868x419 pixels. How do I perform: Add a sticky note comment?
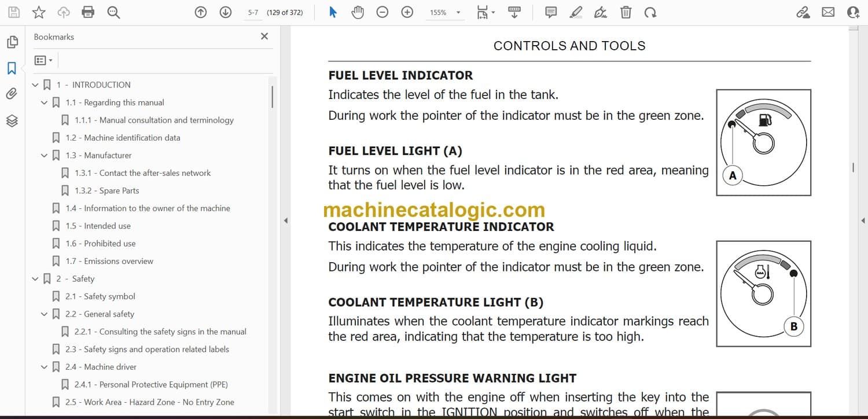click(x=551, y=12)
